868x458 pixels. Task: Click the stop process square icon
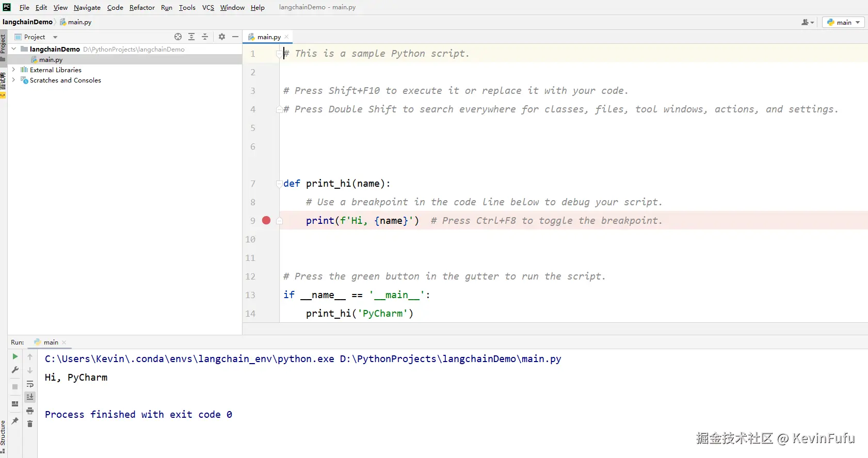coord(15,386)
